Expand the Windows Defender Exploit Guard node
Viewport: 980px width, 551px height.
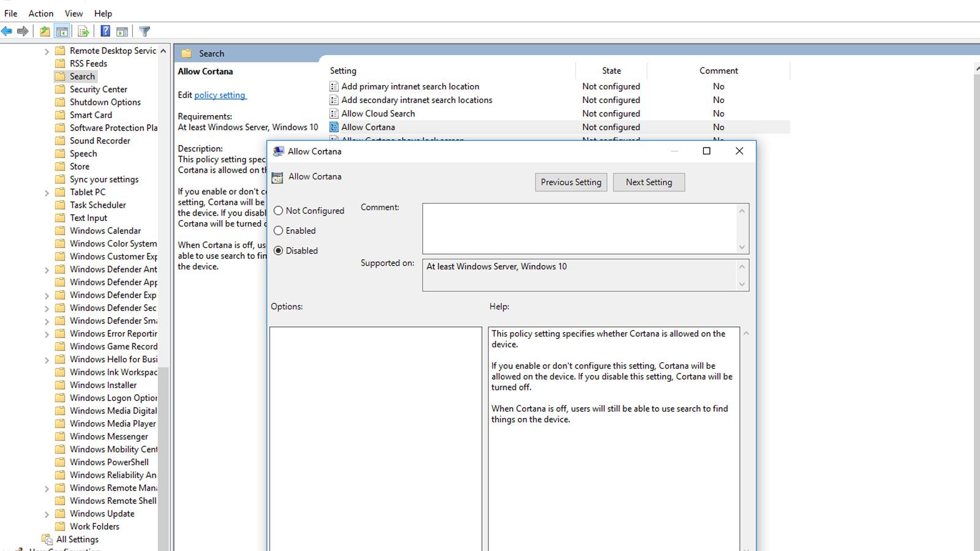click(47, 296)
